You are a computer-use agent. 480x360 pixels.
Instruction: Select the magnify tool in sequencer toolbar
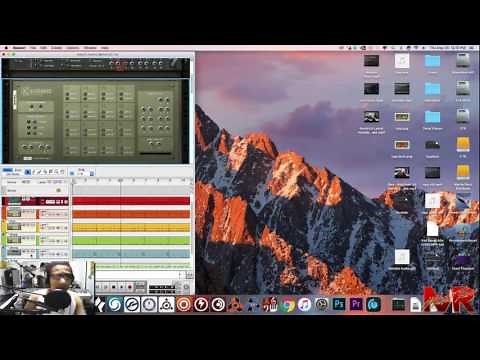coord(56,172)
